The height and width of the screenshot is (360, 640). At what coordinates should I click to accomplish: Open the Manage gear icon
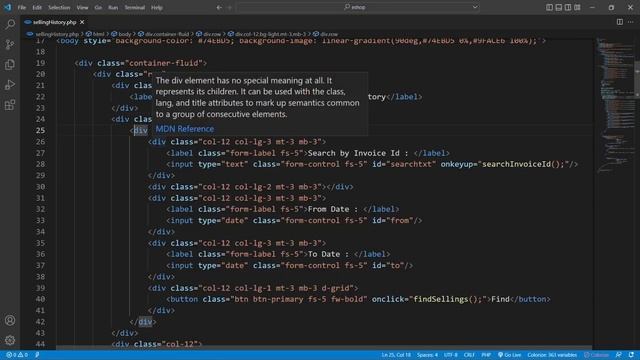pyautogui.click(x=10, y=340)
